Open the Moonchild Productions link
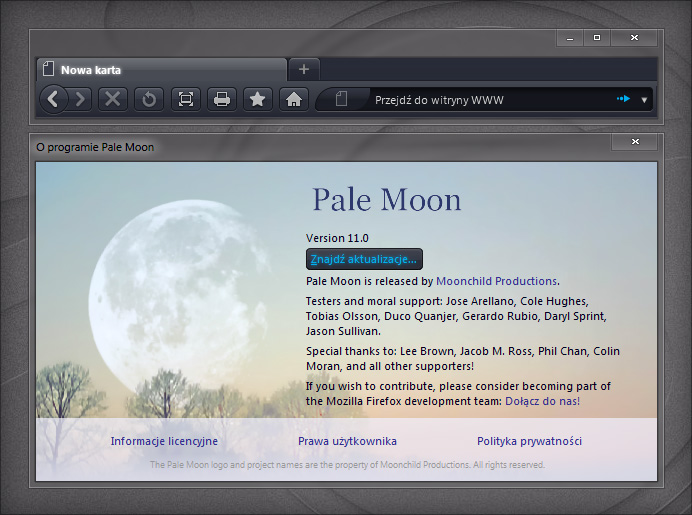Screen dimensions: 692x515 point(496,281)
